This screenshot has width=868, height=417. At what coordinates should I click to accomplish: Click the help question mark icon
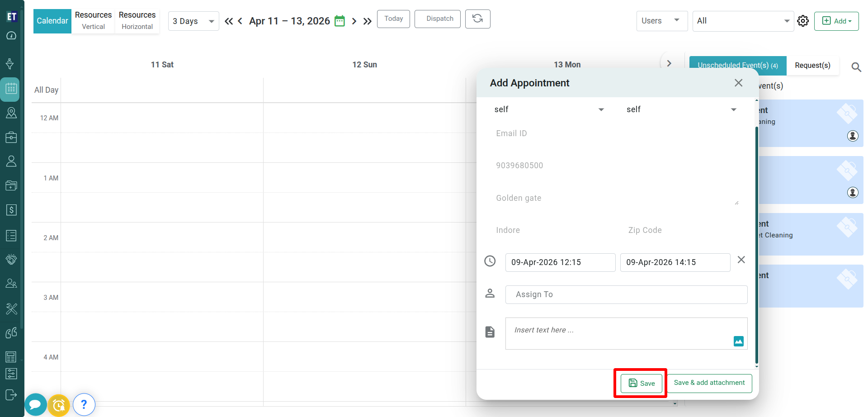click(84, 405)
